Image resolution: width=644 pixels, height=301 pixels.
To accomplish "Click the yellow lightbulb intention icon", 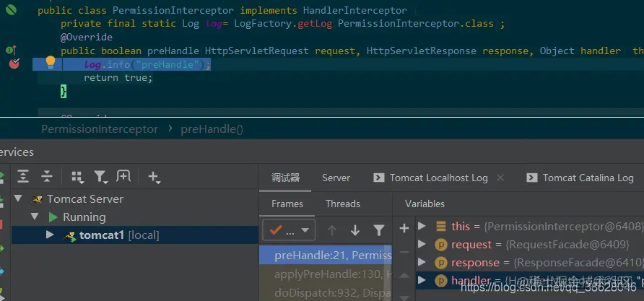I will [x=50, y=62].
